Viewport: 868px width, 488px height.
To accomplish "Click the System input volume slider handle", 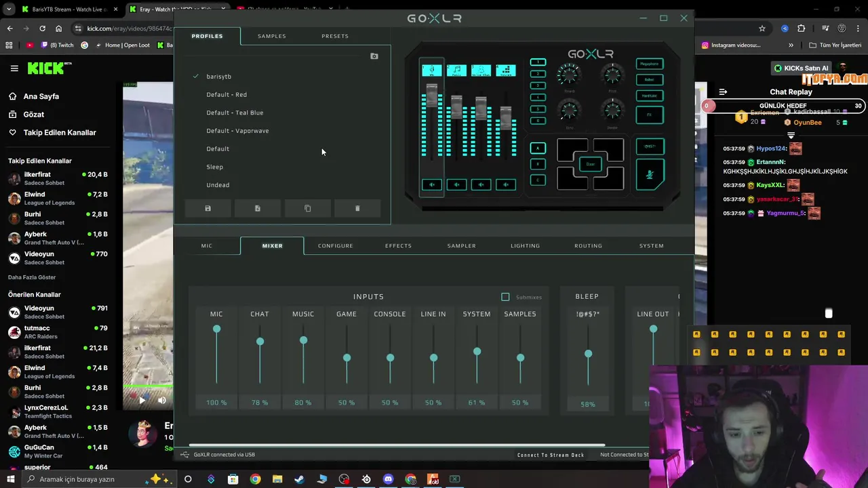I will [477, 352].
